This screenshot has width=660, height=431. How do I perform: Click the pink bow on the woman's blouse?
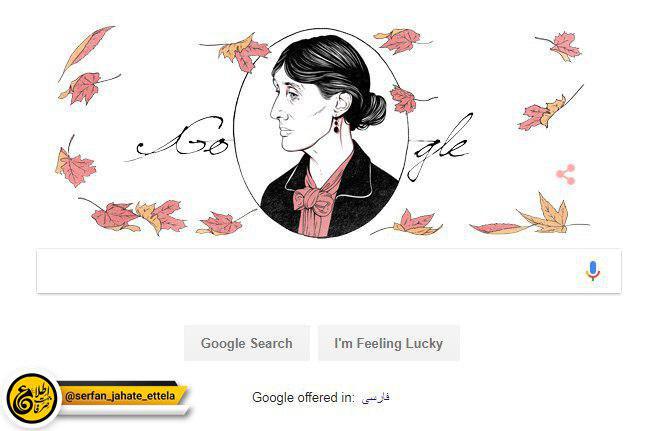tap(314, 198)
